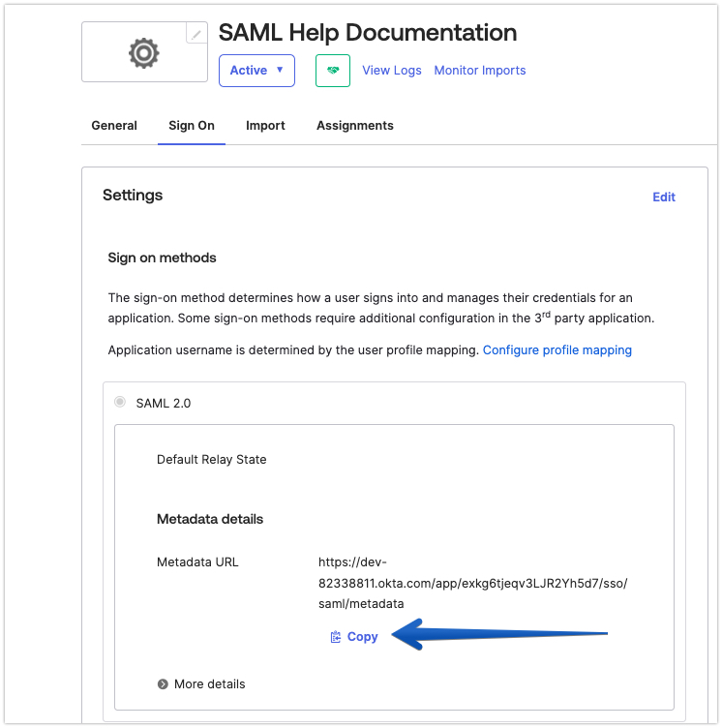Open Monitor Imports link
Screen dimensions: 722x728
click(x=480, y=71)
